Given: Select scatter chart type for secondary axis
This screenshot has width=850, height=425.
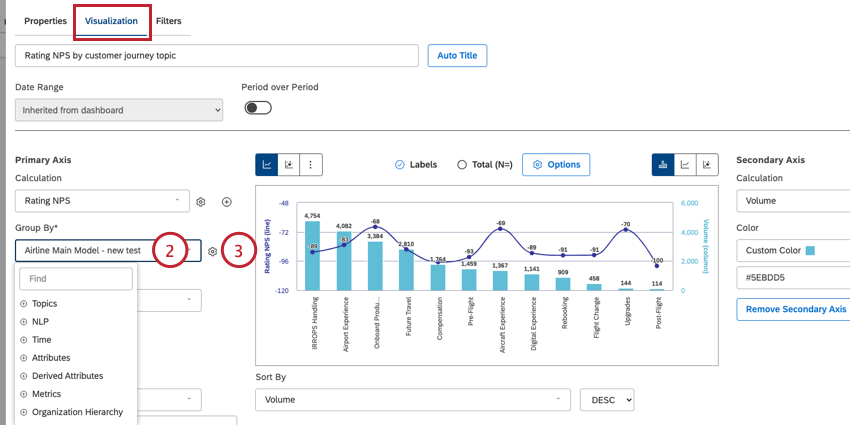Looking at the screenshot, I should (x=707, y=164).
